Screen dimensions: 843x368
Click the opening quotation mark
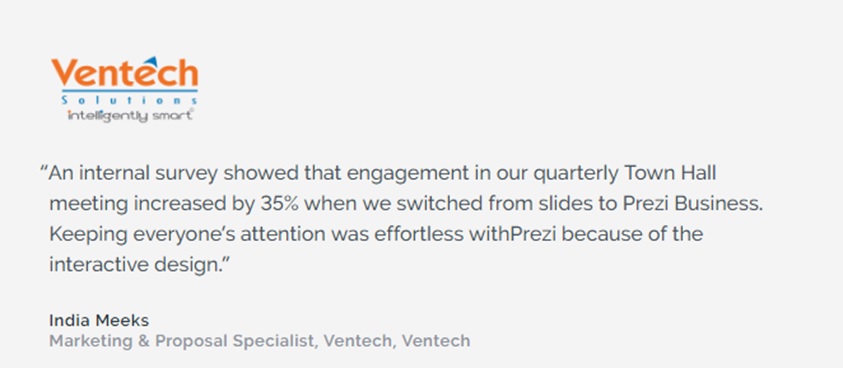click(44, 169)
